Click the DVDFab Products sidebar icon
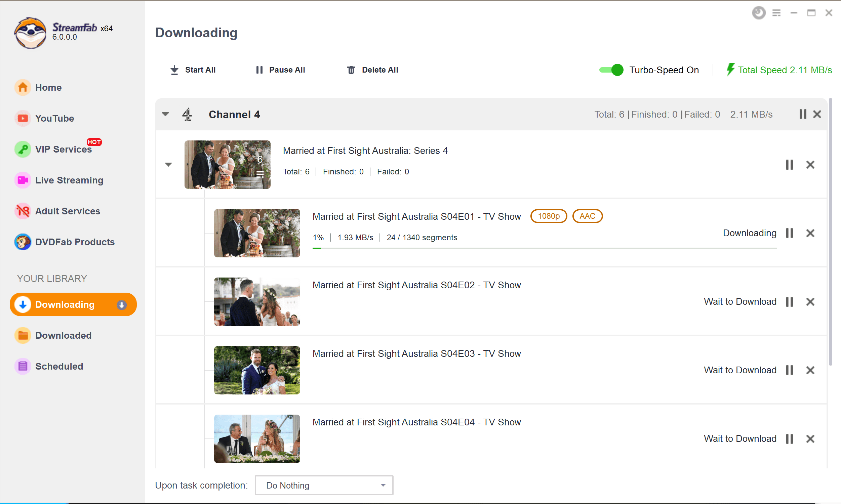This screenshot has height=504, width=841. point(22,241)
